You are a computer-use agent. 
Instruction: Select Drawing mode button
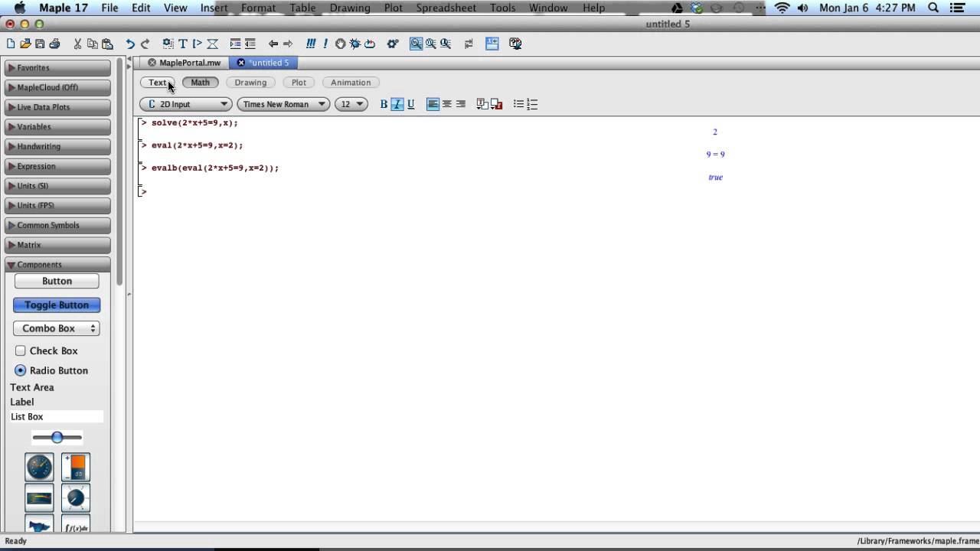coord(250,83)
